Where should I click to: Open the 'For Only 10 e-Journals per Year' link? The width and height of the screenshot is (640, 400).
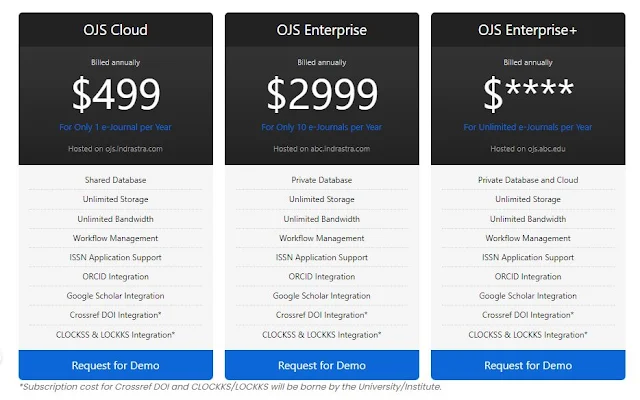[322, 127]
